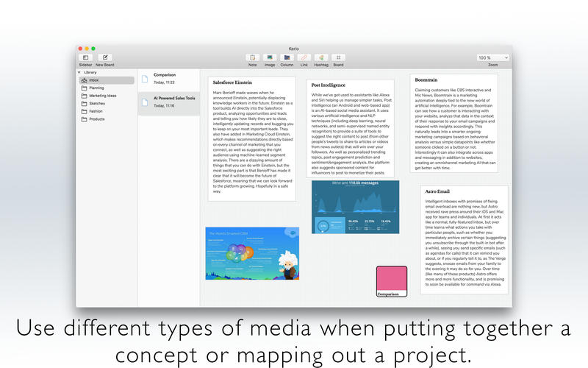Image resolution: width=588 pixels, height=368 pixels.
Task: Click the 118.6k messages chart image
Action: (x=356, y=207)
